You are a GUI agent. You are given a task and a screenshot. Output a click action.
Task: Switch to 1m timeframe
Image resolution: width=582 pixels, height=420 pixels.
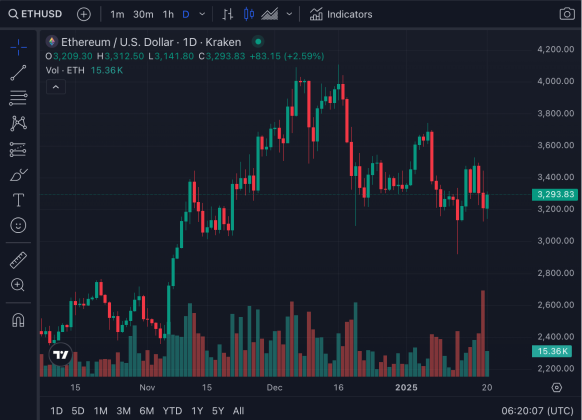point(117,14)
